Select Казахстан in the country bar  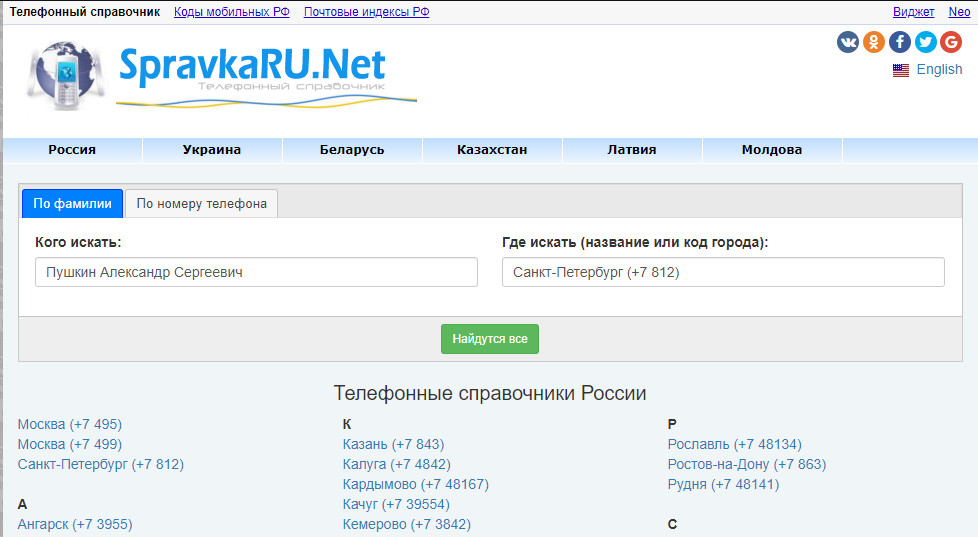(492, 150)
